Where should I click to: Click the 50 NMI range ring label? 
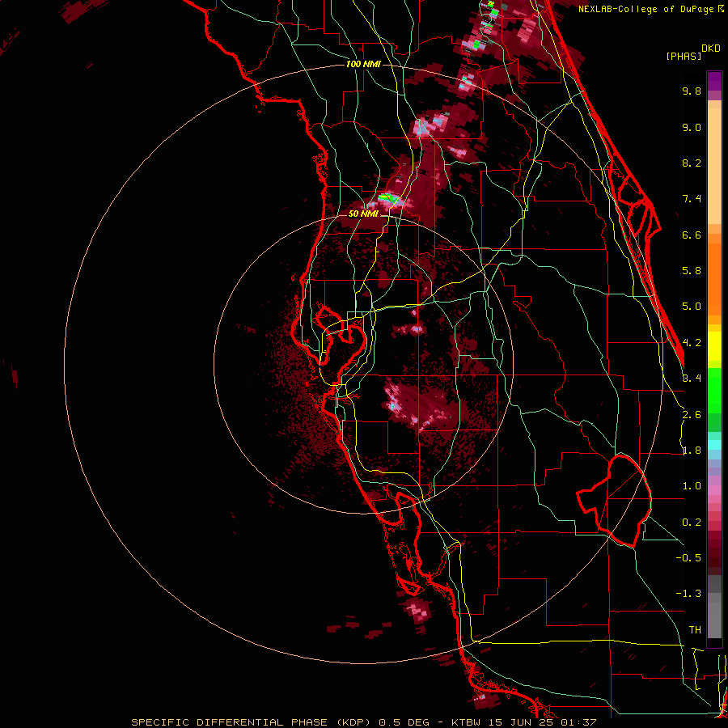coord(363,214)
